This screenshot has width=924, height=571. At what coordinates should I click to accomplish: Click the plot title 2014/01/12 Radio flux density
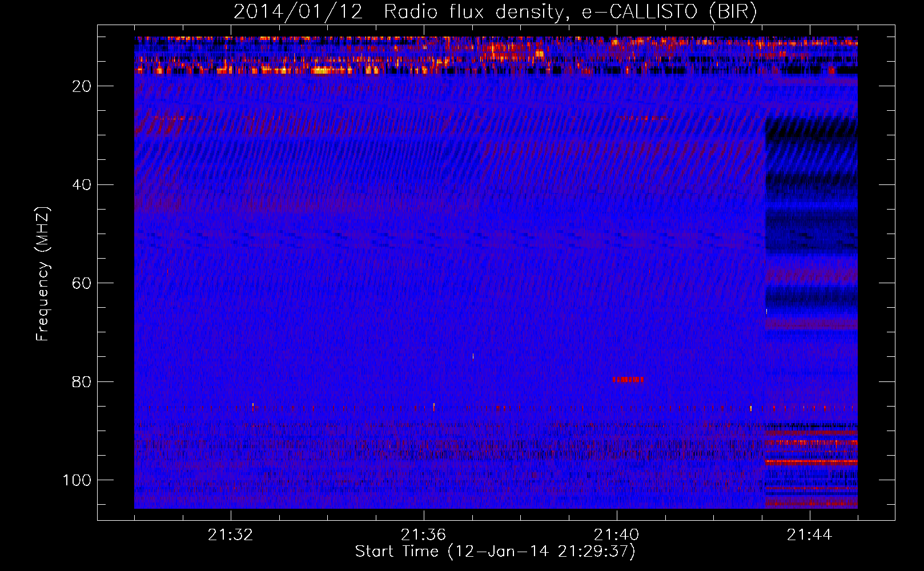point(495,12)
